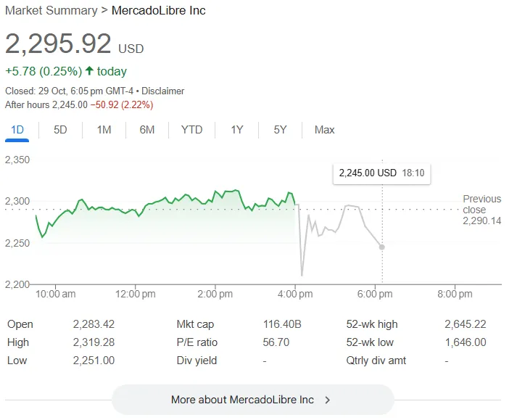Click the P/E ratio value 56.70
Viewport: 525px width, 420px height.
276,342
